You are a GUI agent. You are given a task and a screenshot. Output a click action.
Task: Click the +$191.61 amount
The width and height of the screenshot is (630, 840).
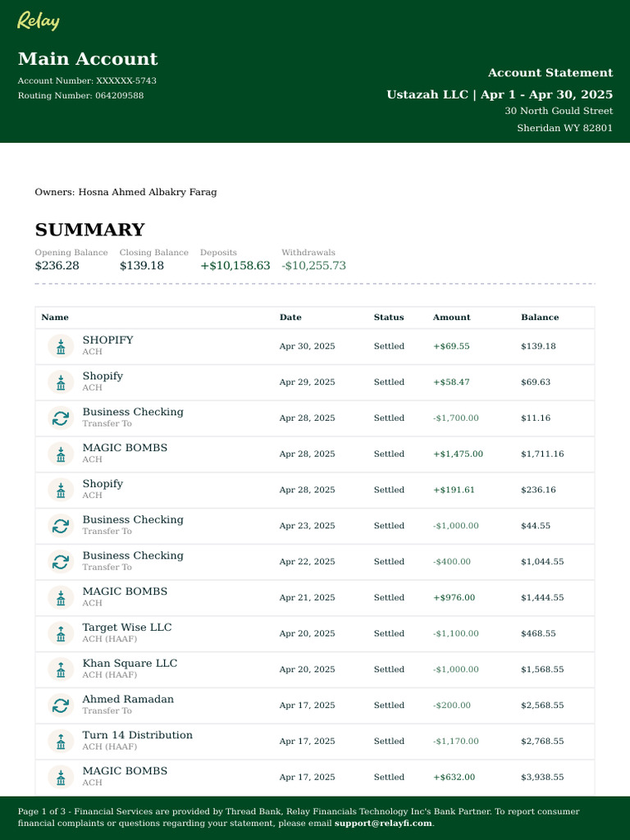pos(454,491)
